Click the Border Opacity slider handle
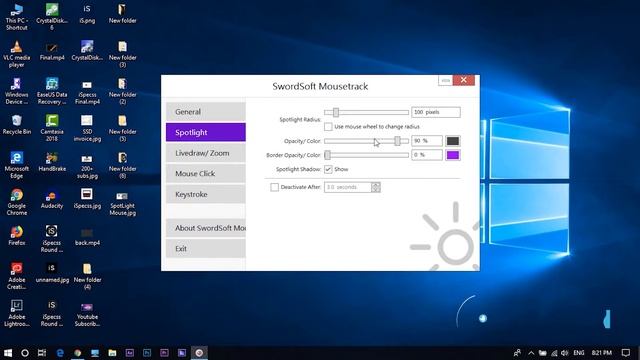 [327, 155]
